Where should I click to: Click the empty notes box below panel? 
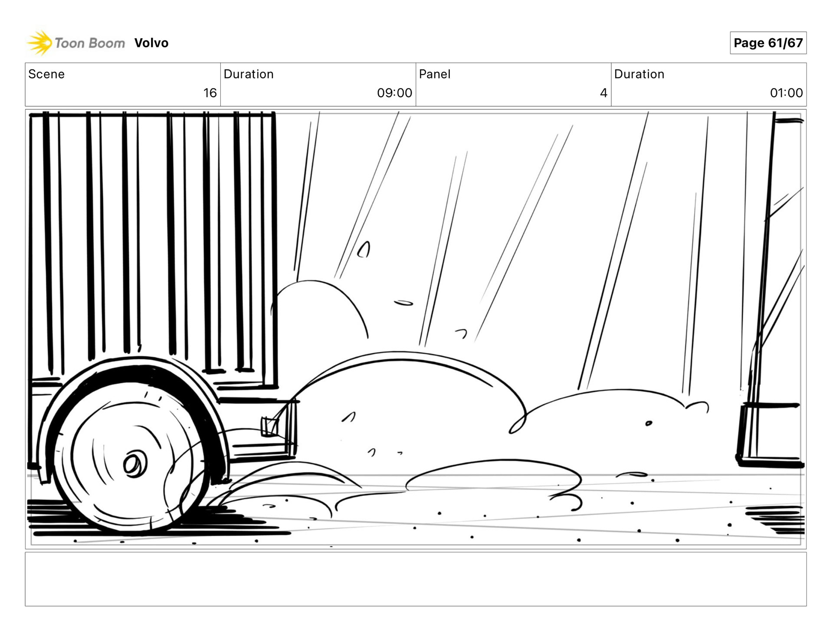tap(415, 579)
